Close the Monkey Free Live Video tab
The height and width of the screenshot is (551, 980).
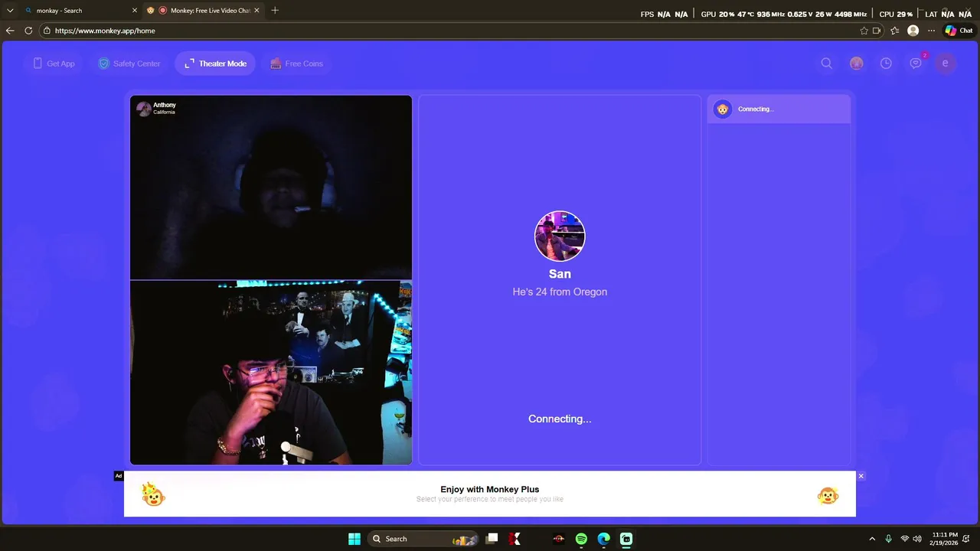click(x=256, y=11)
